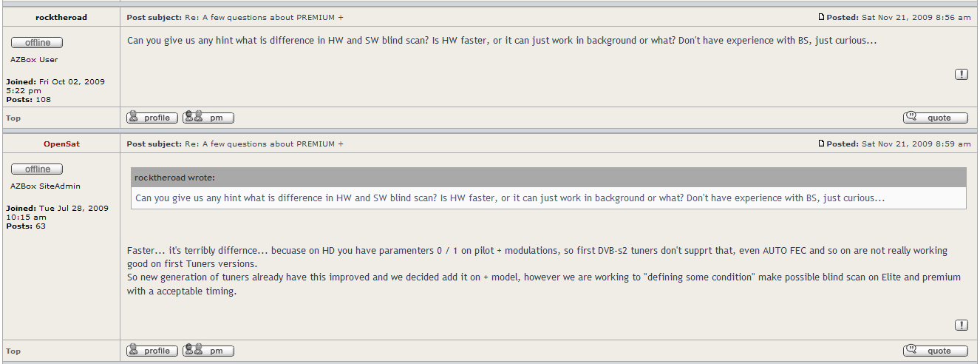
Task: Open the OpenSat author name
Action: coord(61,144)
